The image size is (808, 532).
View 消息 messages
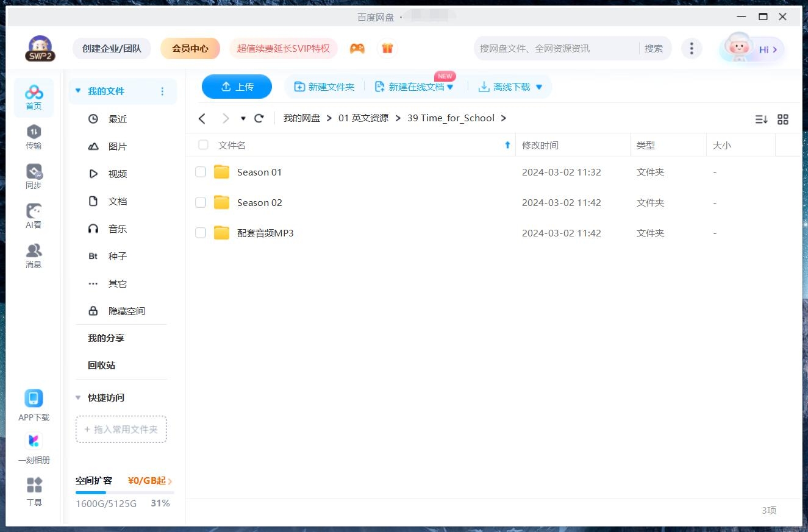tap(34, 255)
